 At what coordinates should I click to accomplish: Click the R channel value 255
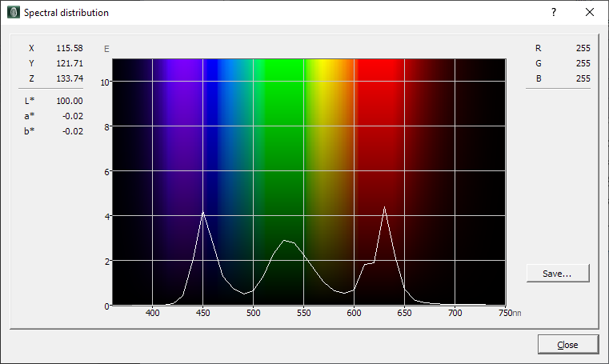pos(583,48)
